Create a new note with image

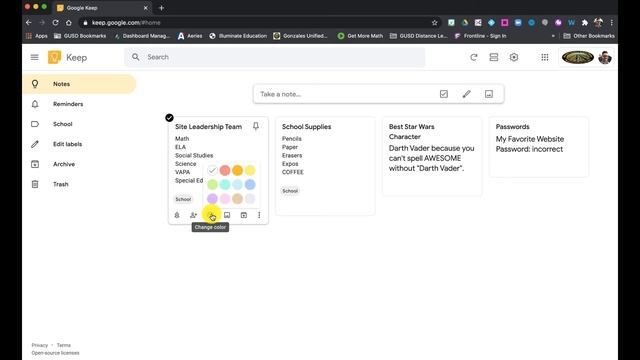coord(489,94)
